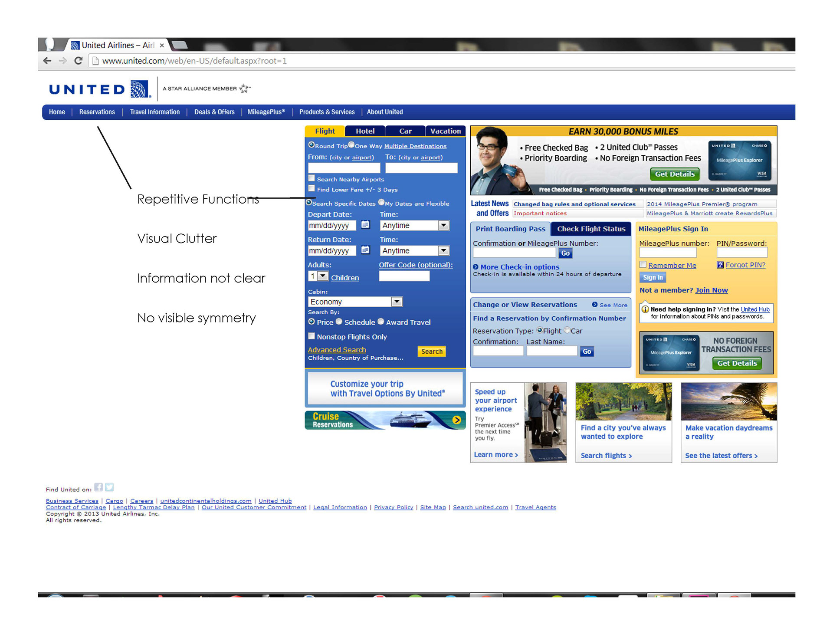833x644 pixels.
Task: Open Return Date calendar icon
Action: click(365, 250)
